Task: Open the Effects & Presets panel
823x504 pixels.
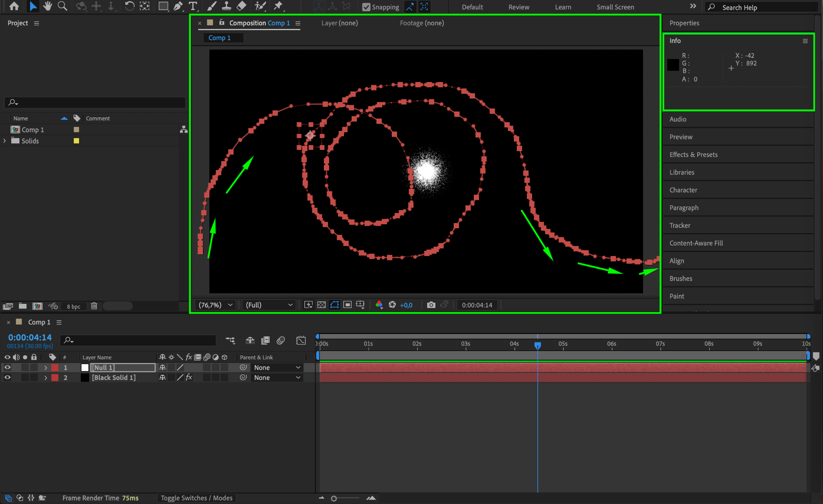Action: coord(693,155)
